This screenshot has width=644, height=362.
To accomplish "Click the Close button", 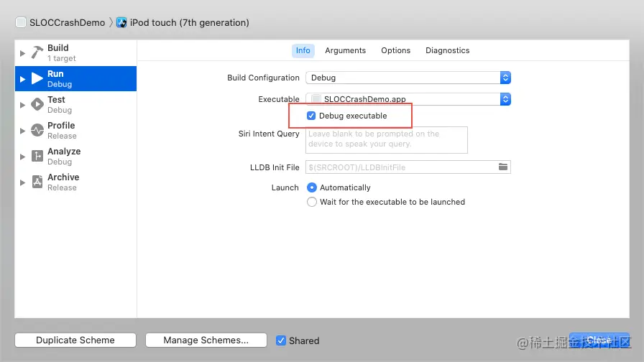I will [x=599, y=340].
